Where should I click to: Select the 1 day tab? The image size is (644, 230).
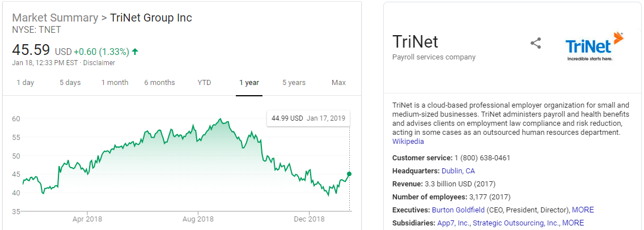25,83
